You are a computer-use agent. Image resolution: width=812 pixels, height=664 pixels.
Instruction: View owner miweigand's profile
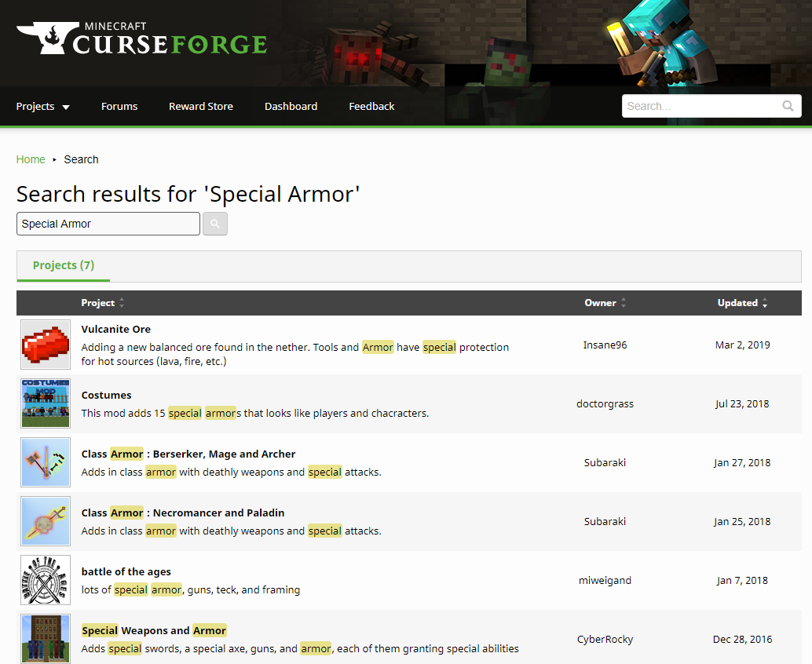pyautogui.click(x=605, y=581)
